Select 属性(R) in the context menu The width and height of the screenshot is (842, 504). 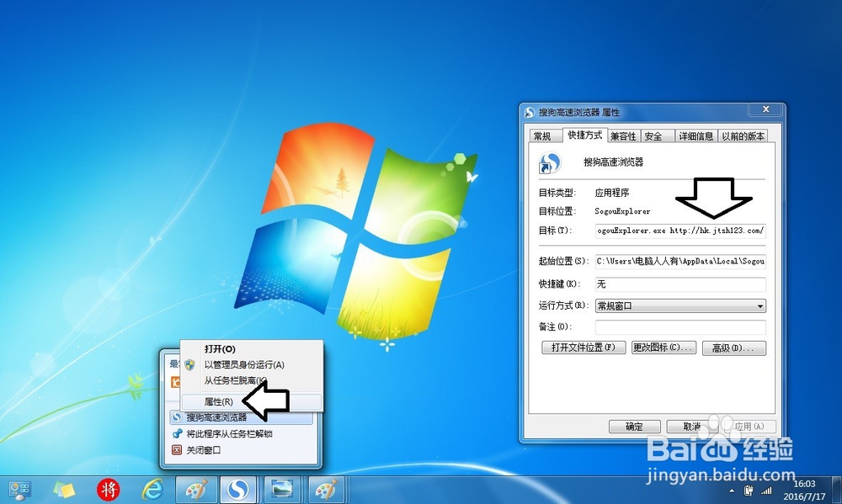pyautogui.click(x=252, y=401)
